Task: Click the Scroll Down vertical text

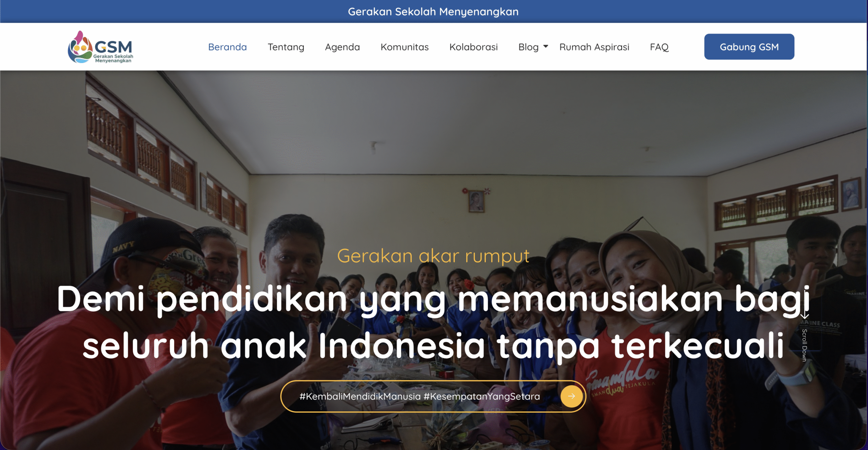Action: click(804, 345)
